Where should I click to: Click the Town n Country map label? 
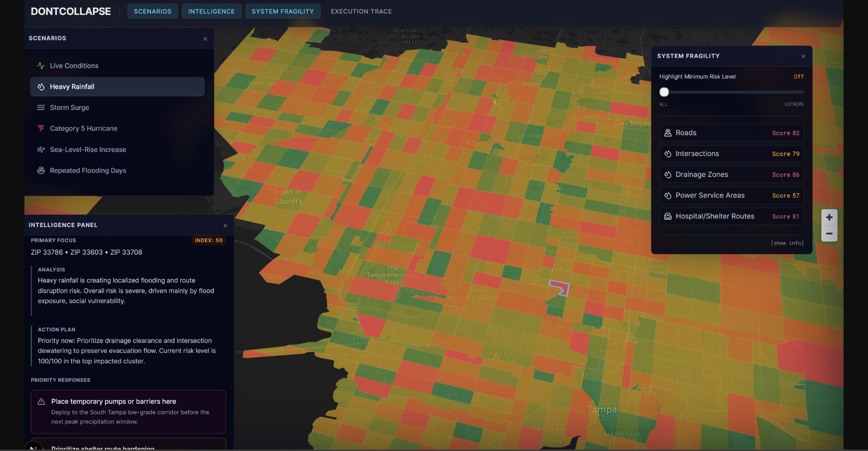[x=288, y=196]
